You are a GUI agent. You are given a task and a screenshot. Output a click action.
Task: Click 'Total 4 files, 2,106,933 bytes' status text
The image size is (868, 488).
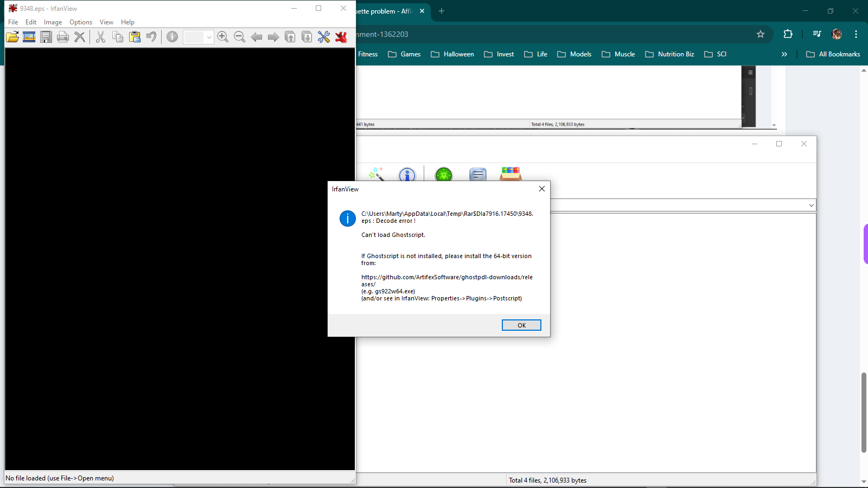tap(547, 480)
